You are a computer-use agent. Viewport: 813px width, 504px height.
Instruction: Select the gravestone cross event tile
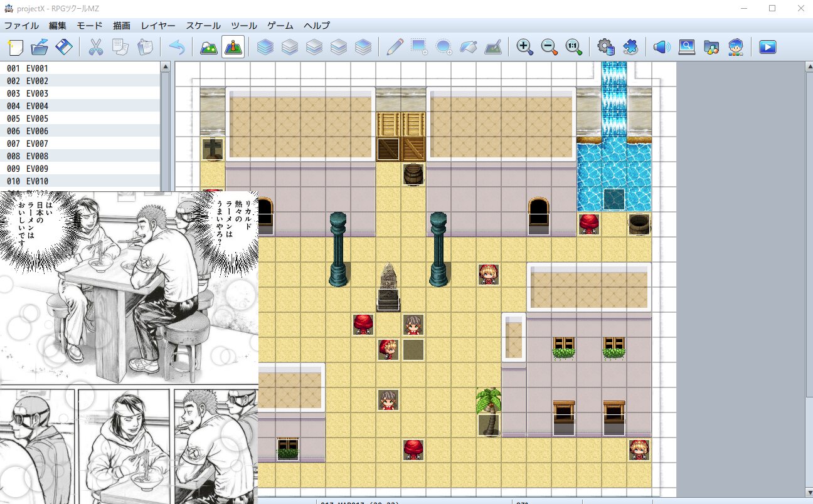click(x=213, y=149)
